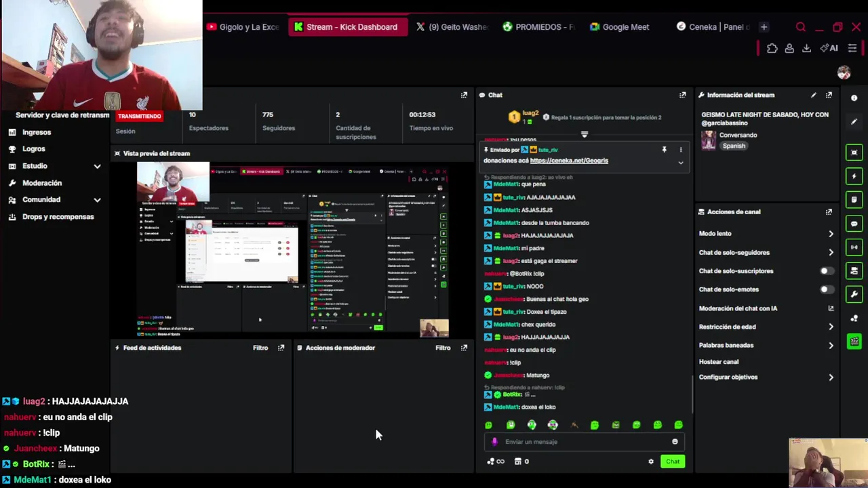Edit stream information with the pencil icon

(x=814, y=95)
